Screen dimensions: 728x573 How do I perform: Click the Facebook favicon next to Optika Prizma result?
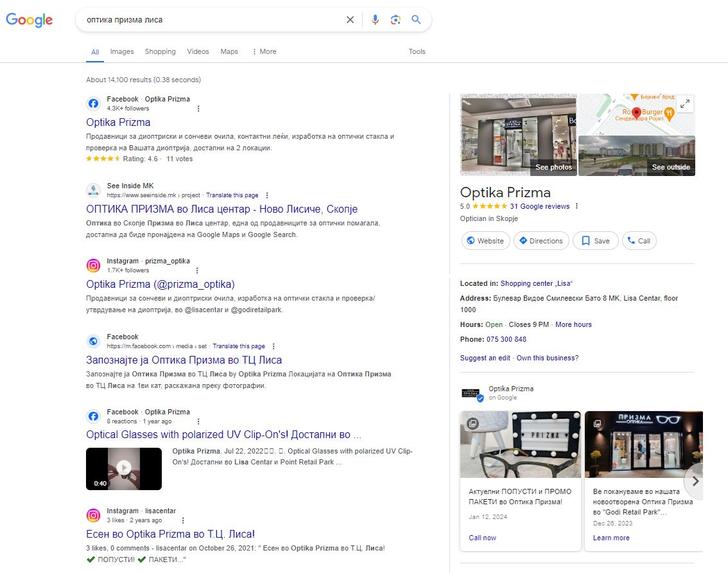[x=93, y=103]
